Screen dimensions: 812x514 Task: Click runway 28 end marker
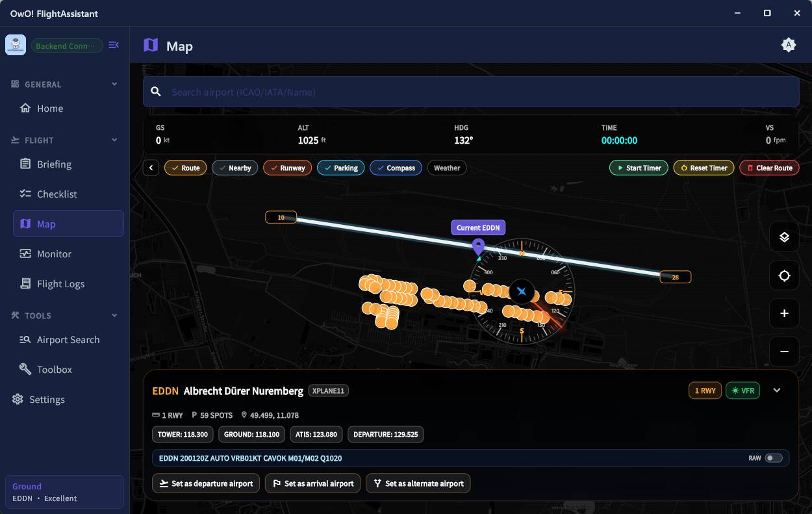click(676, 277)
